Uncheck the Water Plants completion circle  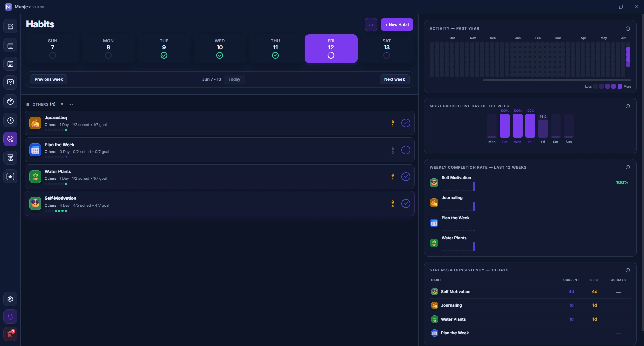pyautogui.click(x=406, y=177)
